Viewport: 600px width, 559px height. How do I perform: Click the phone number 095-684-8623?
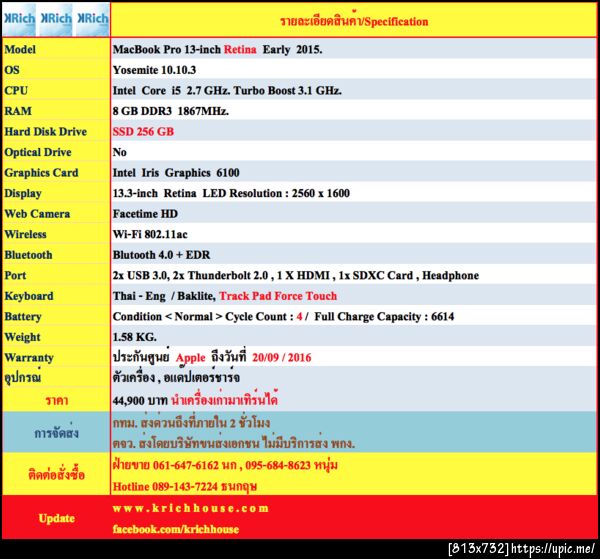tap(278, 465)
